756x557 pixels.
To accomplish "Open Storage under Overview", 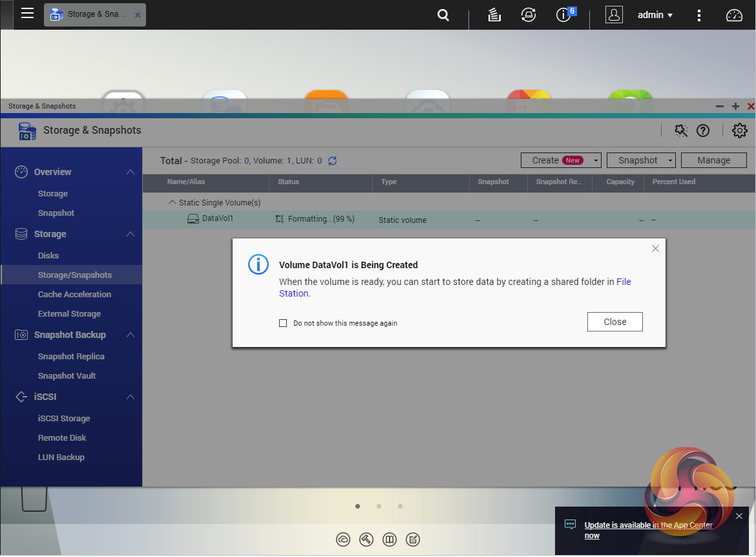I will (52, 193).
